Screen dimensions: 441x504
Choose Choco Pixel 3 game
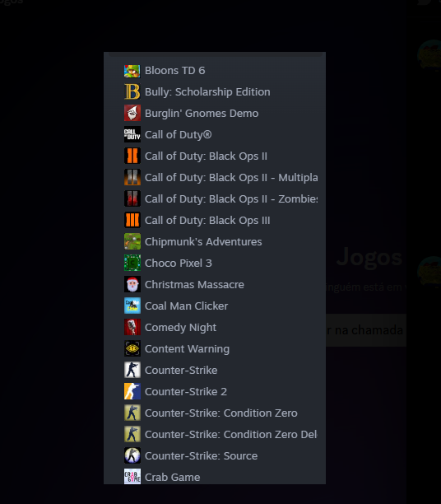pyautogui.click(x=215, y=264)
